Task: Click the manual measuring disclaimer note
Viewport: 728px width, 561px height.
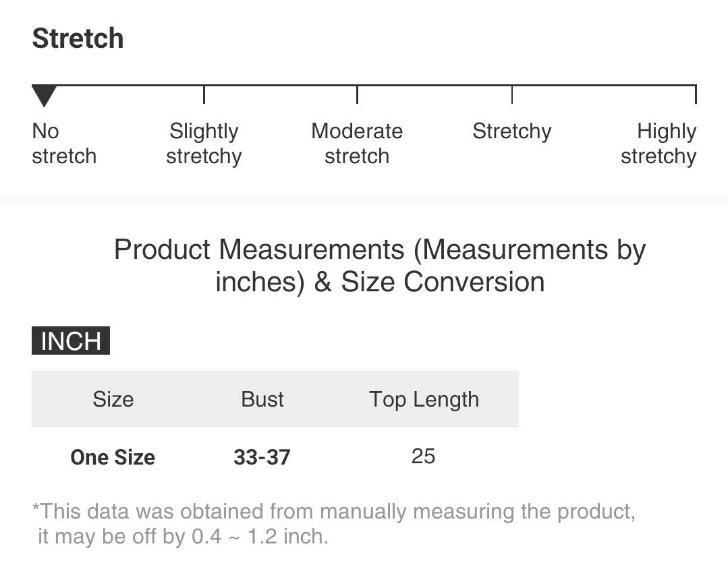Action: [x=334, y=524]
